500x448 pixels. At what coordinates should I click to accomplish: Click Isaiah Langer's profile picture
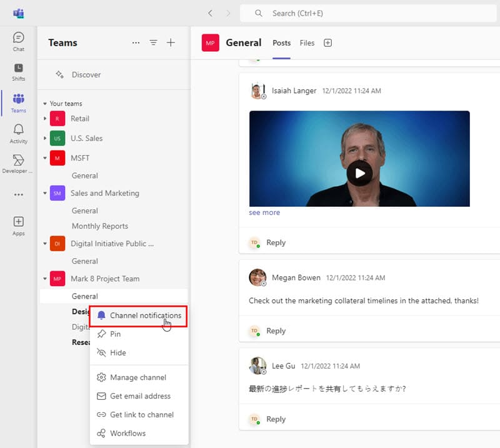pyautogui.click(x=257, y=91)
